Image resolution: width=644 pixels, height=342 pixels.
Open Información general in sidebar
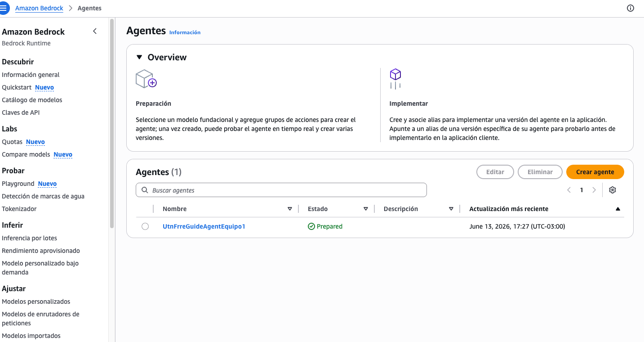(x=31, y=75)
